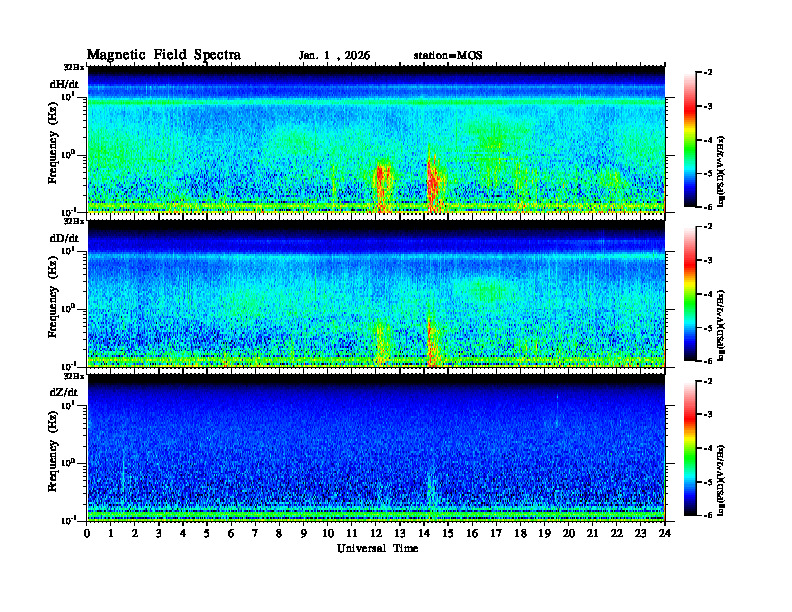Click the -2 tick on dZ/dt color bar
This screenshot has height=612, width=792.
pos(707,381)
